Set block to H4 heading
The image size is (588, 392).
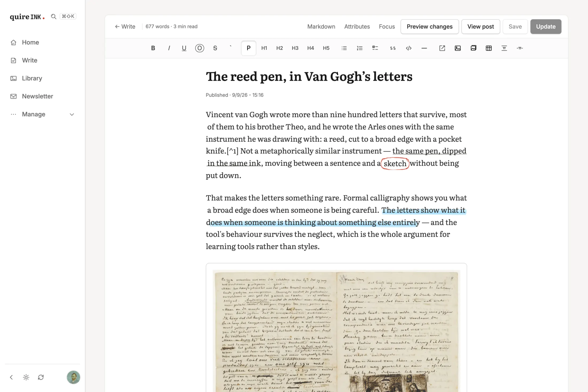(x=311, y=48)
